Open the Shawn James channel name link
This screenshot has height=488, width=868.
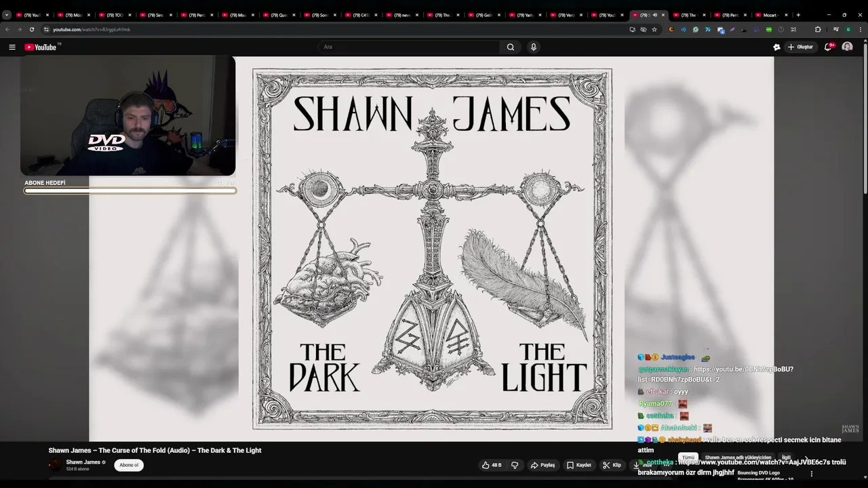(x=83, y=462)
